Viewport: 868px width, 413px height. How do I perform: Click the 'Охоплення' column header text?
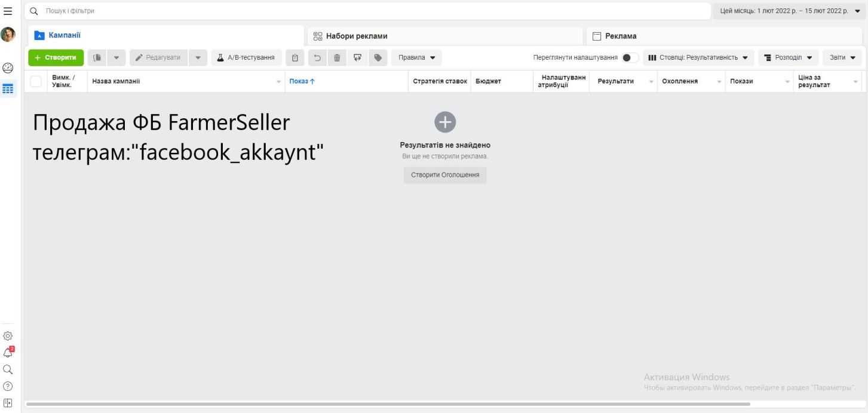point(680,82)
